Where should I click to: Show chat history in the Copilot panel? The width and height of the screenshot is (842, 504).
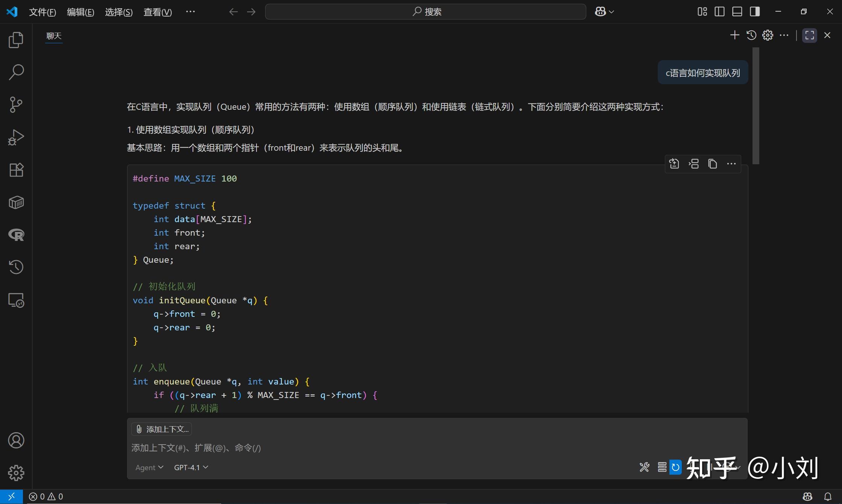[x=751, y=35]
